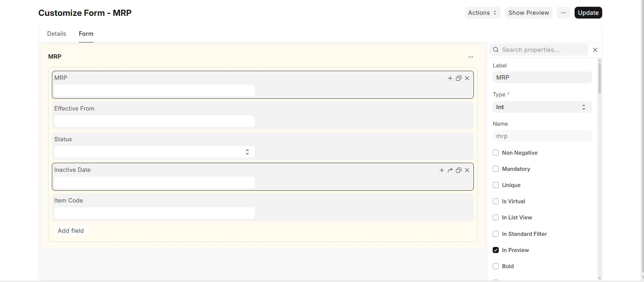
Task: Open the ellipsis menu beside Update
Action: click(x=563, y=12)
